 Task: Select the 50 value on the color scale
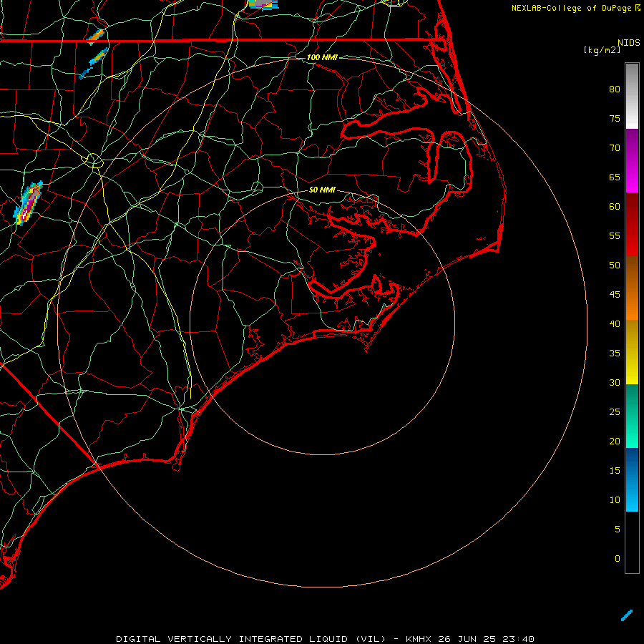point(615,265)
